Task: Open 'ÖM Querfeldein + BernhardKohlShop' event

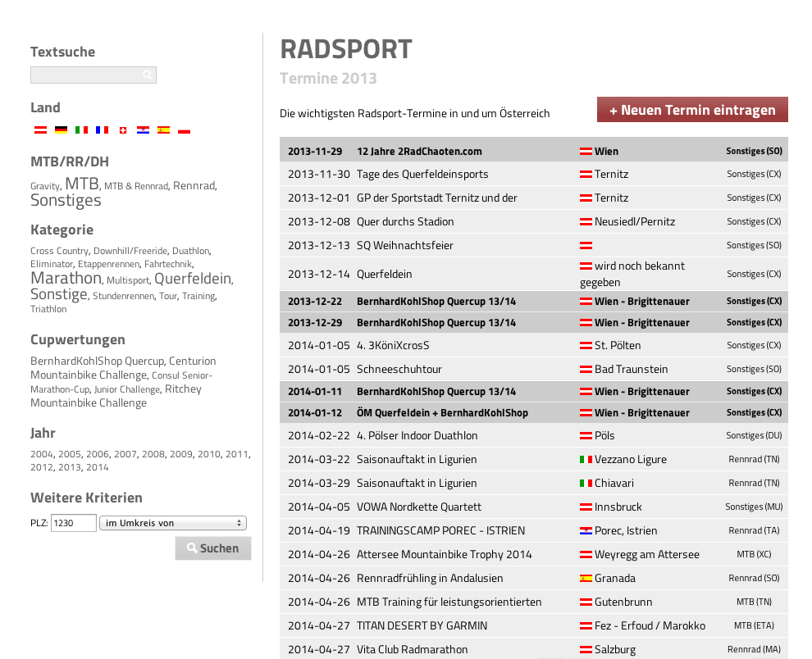Action: coord(442,412)
